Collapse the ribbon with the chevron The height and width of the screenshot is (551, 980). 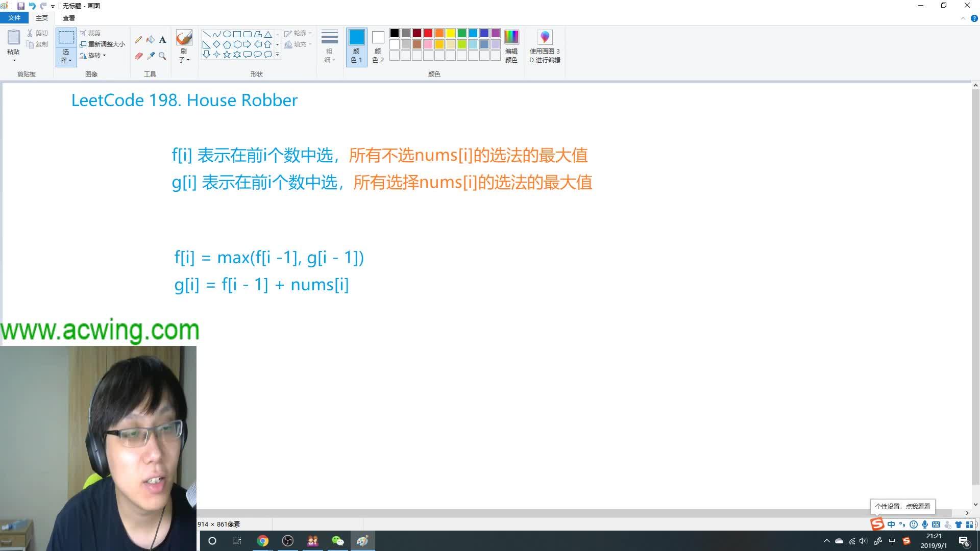[963, 18]
